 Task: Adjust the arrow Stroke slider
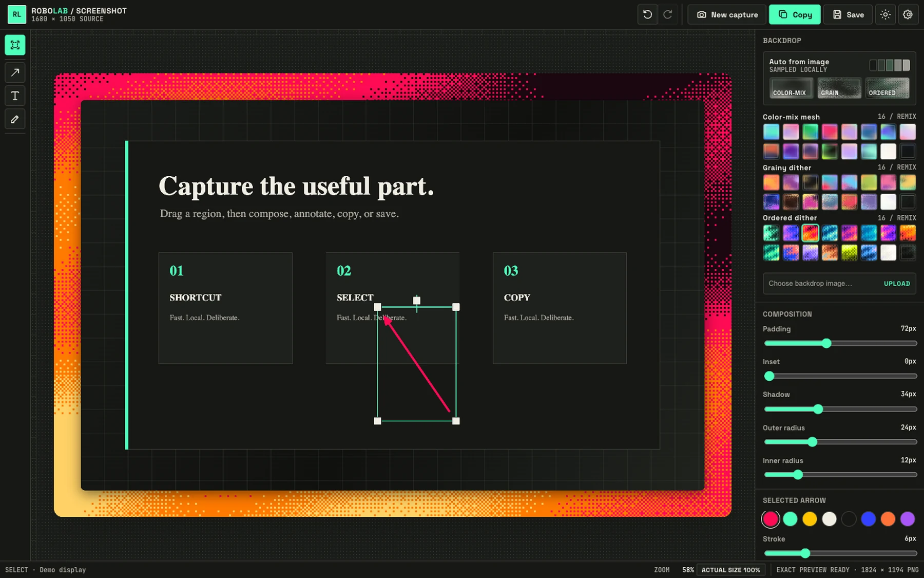[840, 553]
